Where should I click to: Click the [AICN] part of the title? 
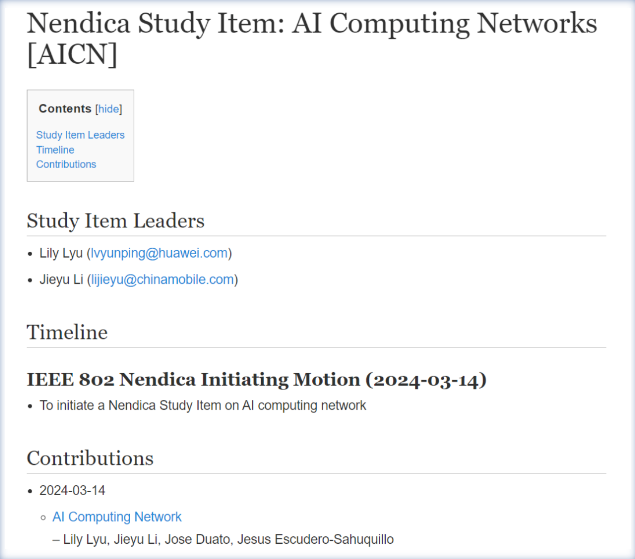(x=72, y=54)
